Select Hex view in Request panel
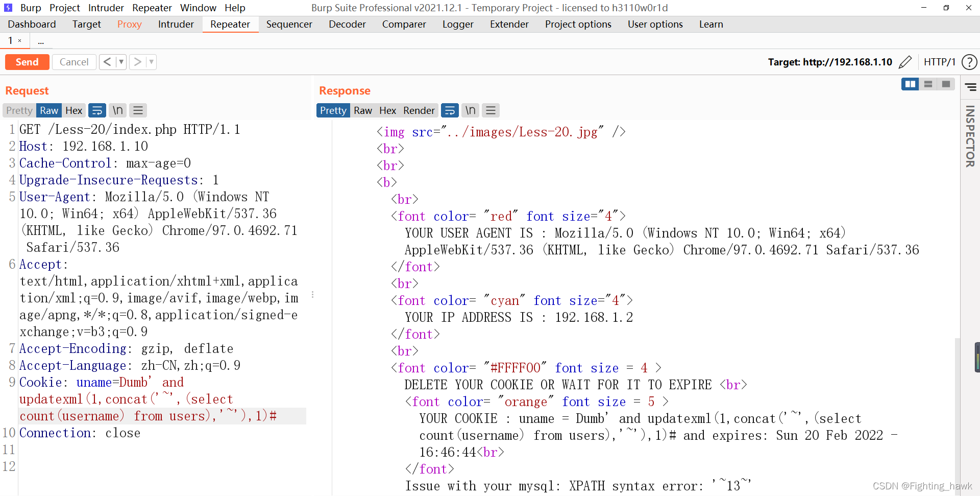This screenshot has width=980, height=496. (74, 110)
